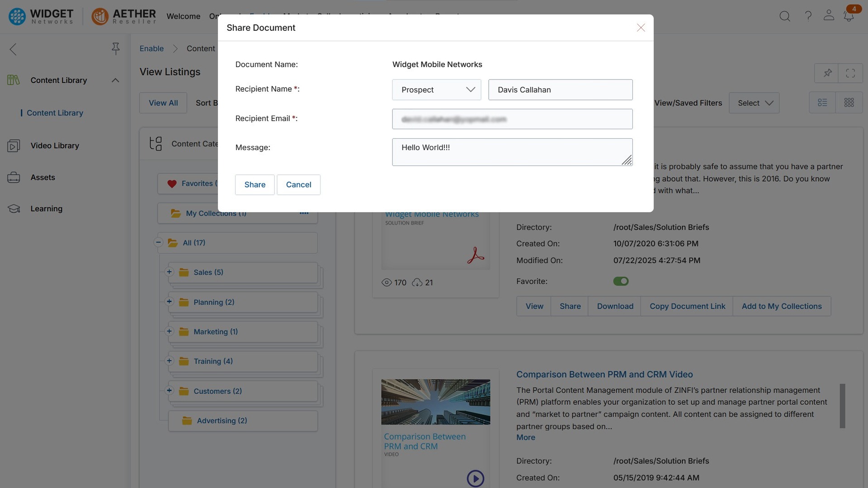
Task: Switch to list view layout
Action: [822, 103]
